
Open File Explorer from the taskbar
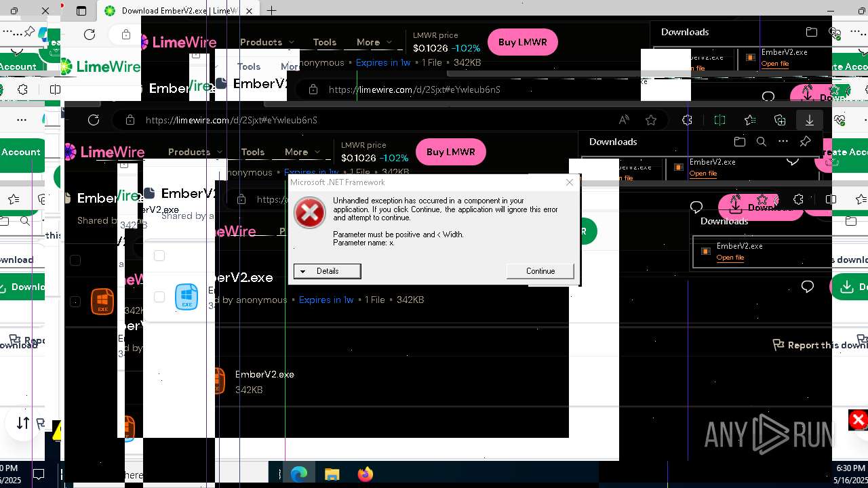332,474
